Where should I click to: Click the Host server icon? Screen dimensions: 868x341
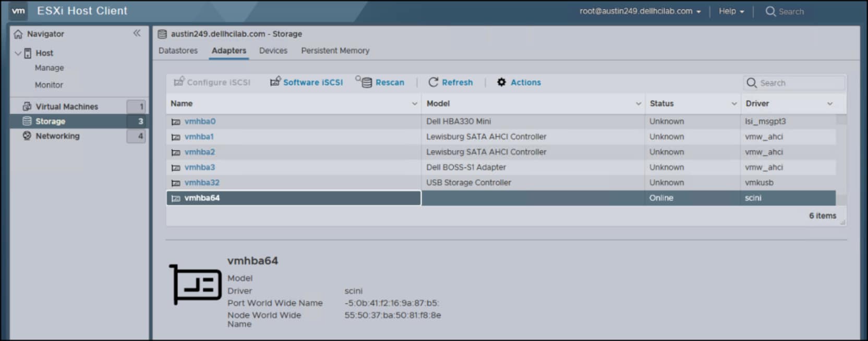tap(28, 53)
